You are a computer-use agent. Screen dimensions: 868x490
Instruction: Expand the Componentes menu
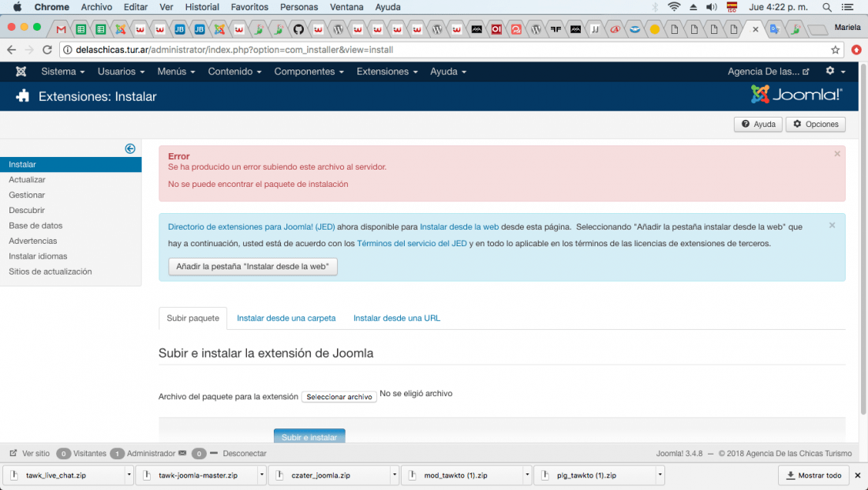tap(309, 72)
